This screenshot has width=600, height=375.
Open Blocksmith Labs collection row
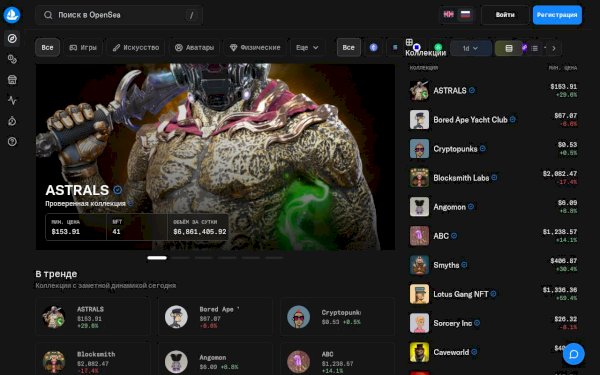[493, 178]
